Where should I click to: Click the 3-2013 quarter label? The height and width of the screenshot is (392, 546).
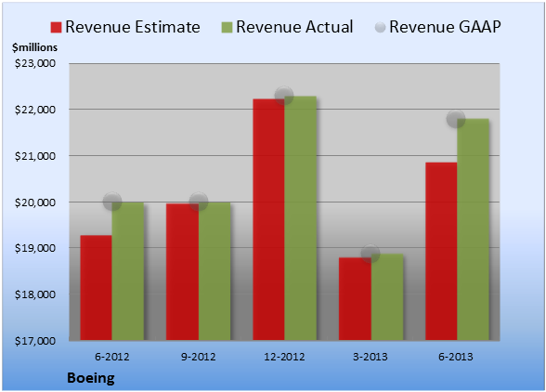(x=370, y=357)
